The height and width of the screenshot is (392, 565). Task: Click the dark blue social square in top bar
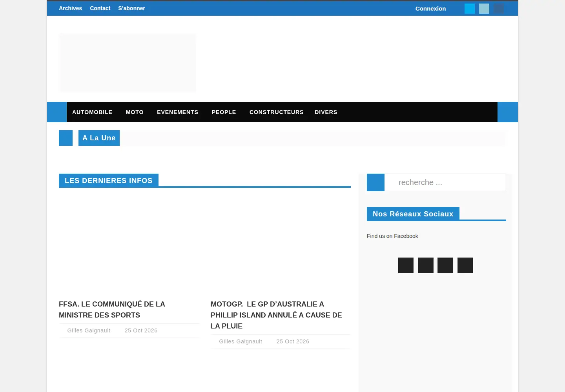[499, 9]
